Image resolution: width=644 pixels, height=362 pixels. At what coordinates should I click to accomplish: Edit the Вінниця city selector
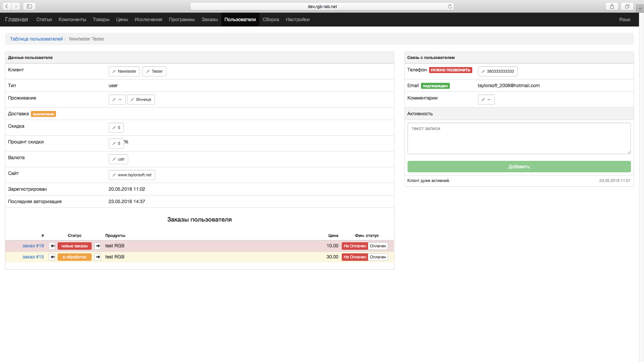[x=141, y=100]
